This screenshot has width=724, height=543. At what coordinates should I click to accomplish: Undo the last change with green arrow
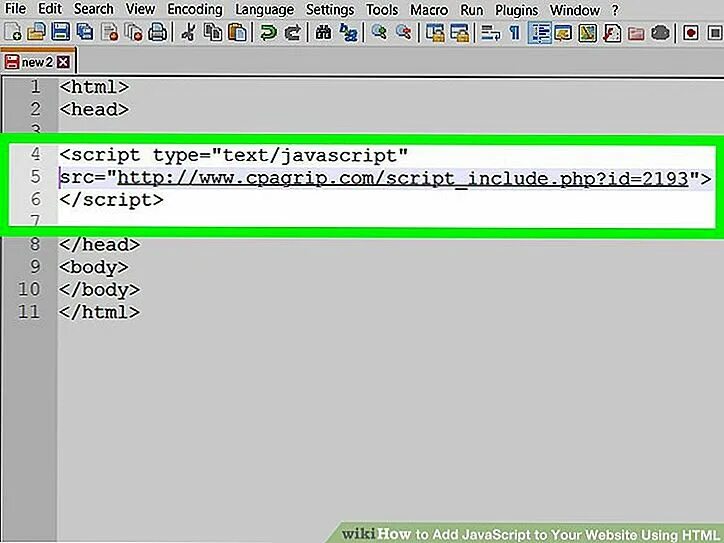click(x=268, y=33)
